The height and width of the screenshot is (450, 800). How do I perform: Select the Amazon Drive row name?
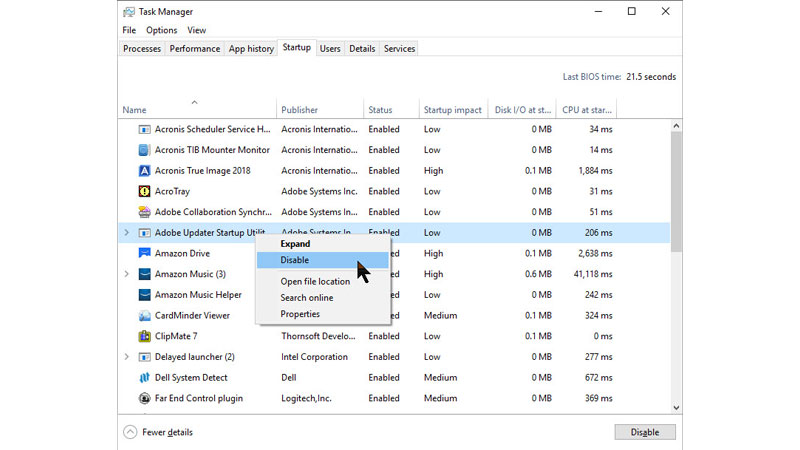coord(182,254)
